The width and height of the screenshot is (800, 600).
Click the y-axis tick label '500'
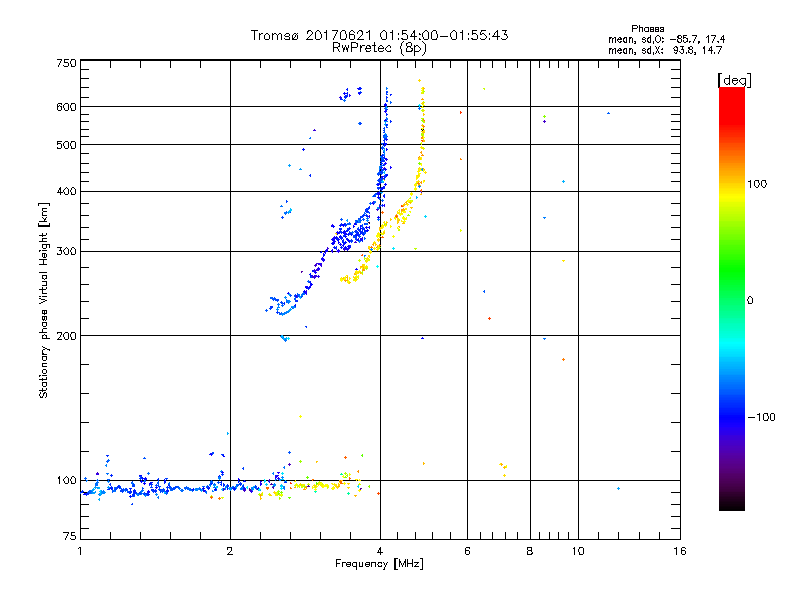(x=66, y=145)
